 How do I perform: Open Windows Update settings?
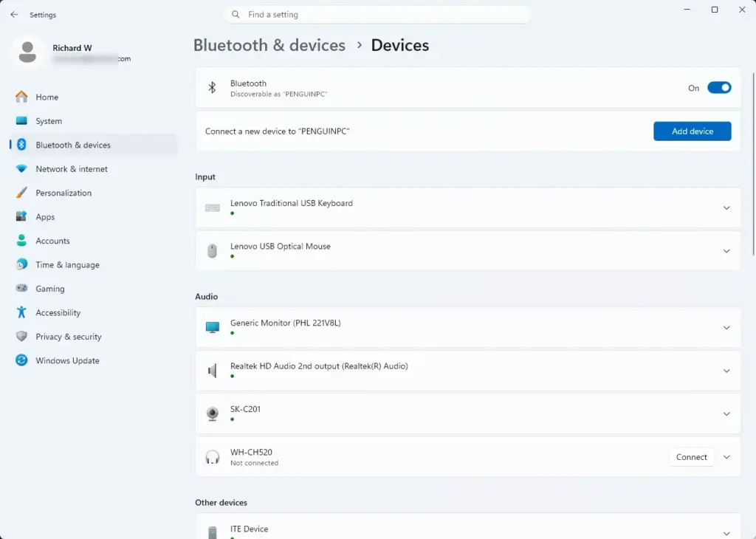pyautogui.click(x=94, y=360)
